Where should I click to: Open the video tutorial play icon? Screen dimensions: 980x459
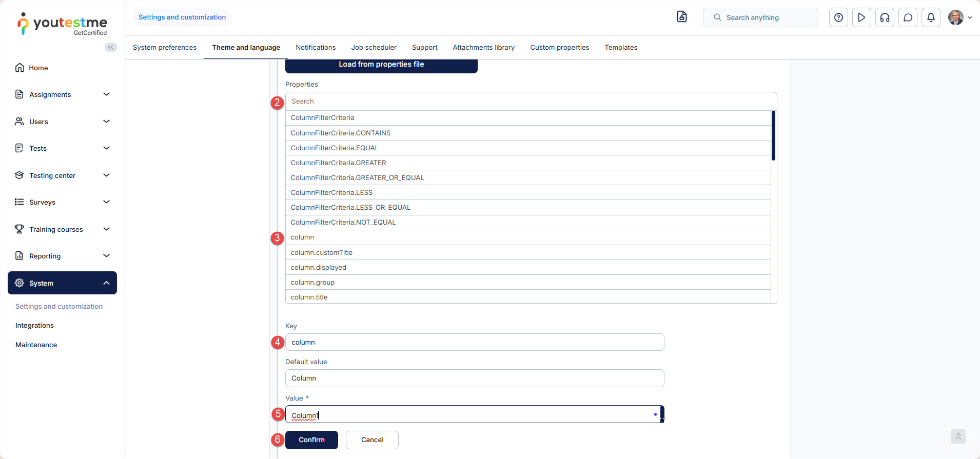click(x=861, y=17)
